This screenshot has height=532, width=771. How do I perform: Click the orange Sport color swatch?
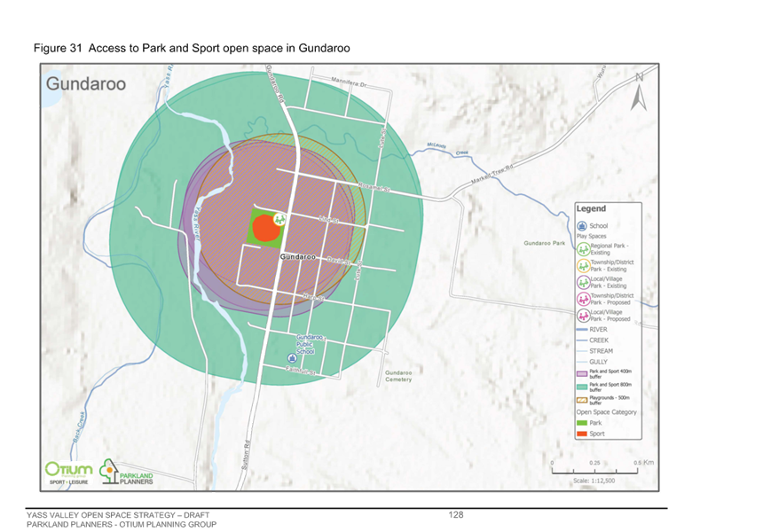(582, 434)
